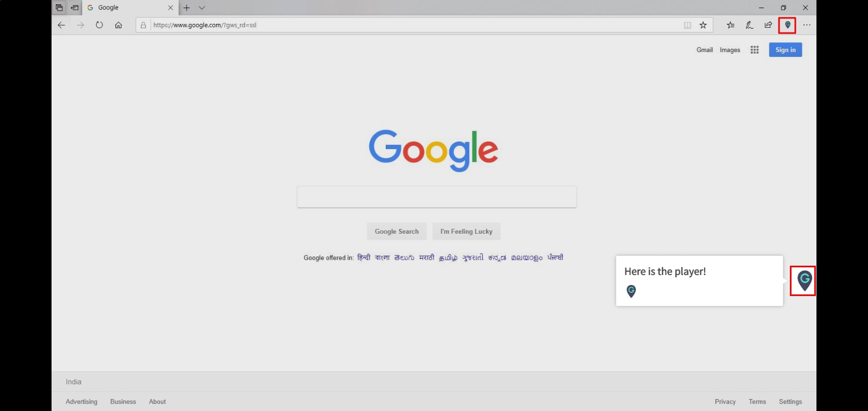Open Google apps grid

[755, 50]
